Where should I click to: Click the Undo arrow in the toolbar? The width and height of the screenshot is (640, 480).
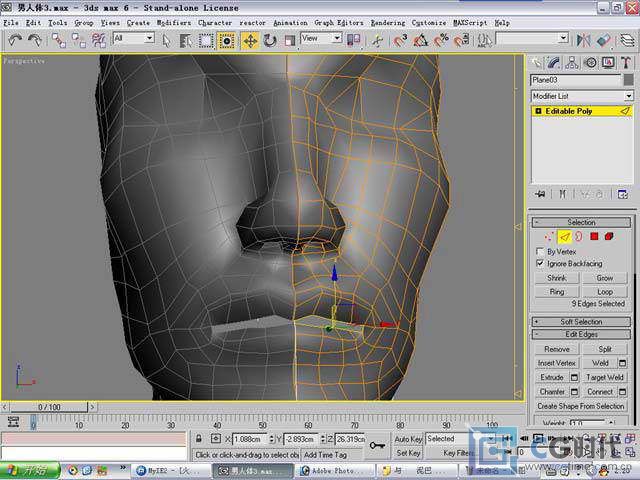[15, 40]
